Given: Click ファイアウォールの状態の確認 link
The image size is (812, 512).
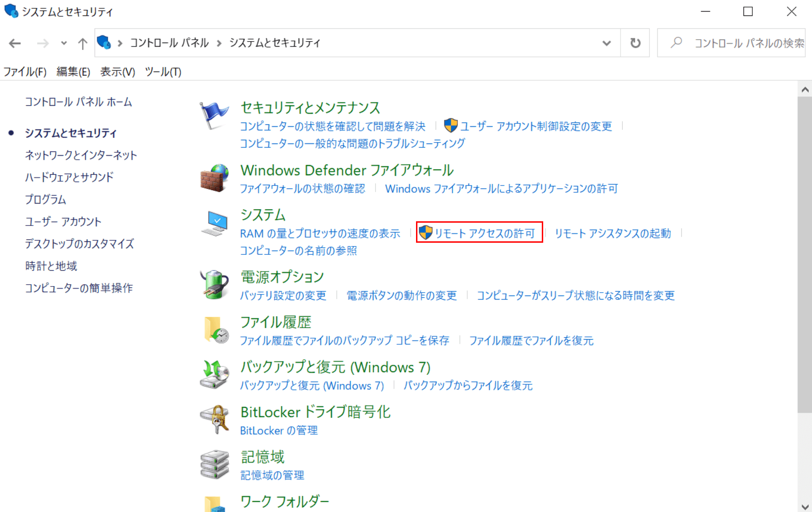Looking at the screenshot, I should (303, 188).
